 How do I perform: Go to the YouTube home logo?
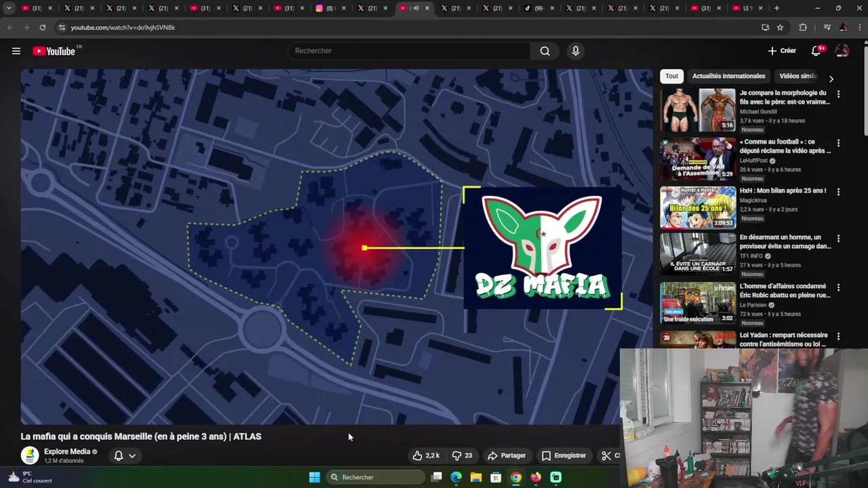click(54, 51)
